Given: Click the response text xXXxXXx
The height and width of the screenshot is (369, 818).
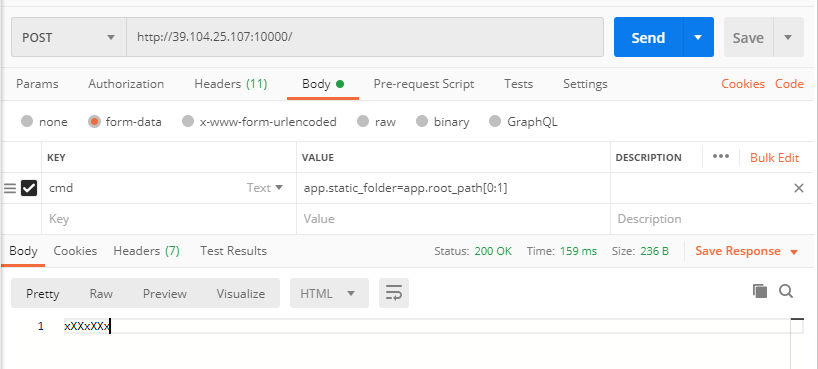Looking at the screenshot, I should pyautogui.click(x=87, y=326).
